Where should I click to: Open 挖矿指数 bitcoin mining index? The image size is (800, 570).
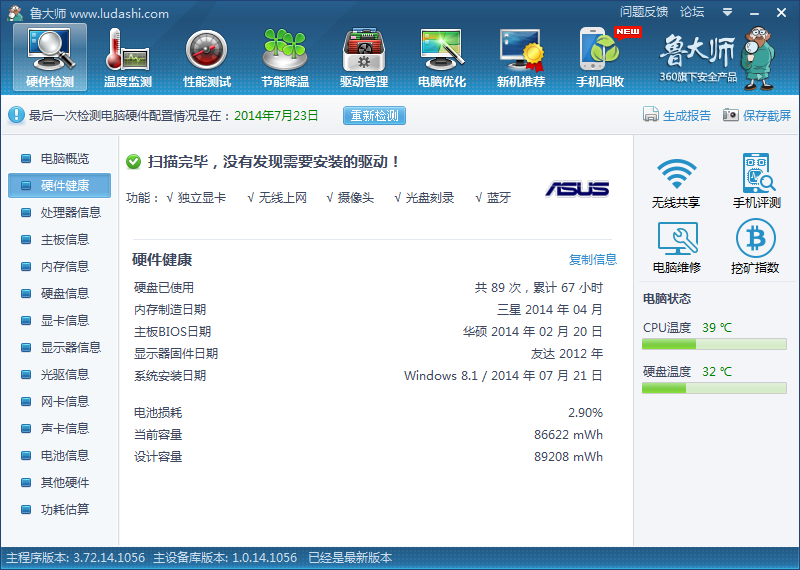tap(755, 247)
